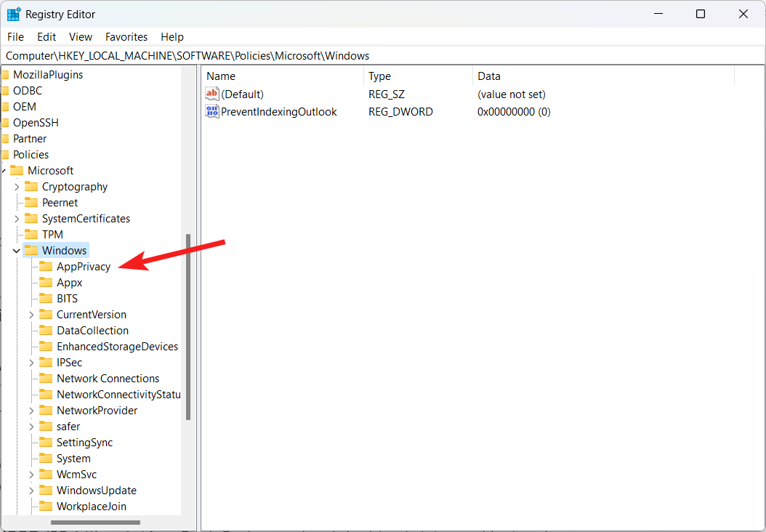
Task: Expand the Cryptography key
Action: click(x=16, y=186)
